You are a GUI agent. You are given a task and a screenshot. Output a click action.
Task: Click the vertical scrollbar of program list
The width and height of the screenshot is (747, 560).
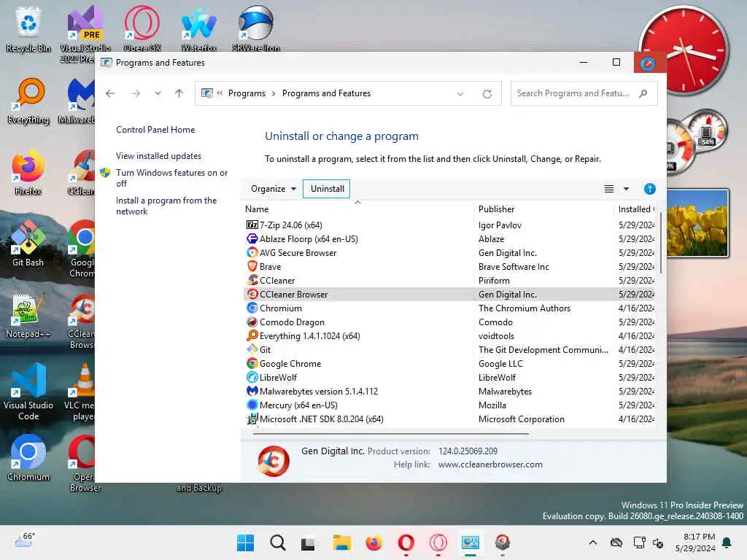coord(661,243)
